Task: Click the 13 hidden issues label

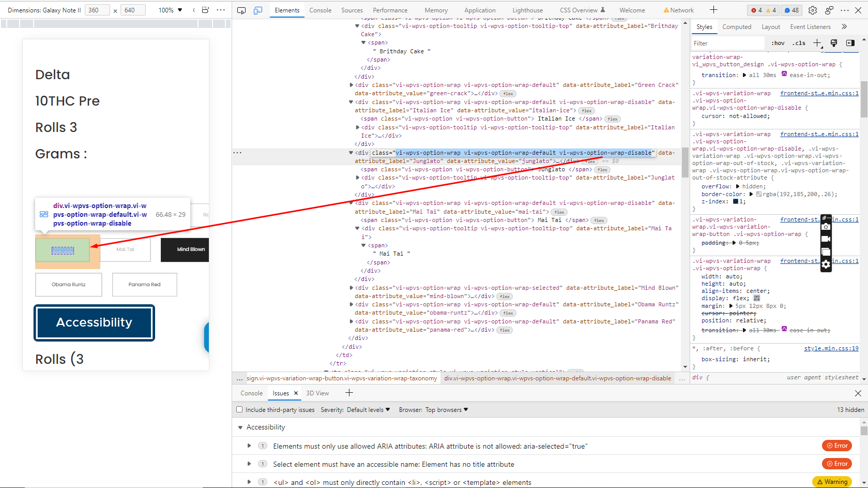Action: 850,409
